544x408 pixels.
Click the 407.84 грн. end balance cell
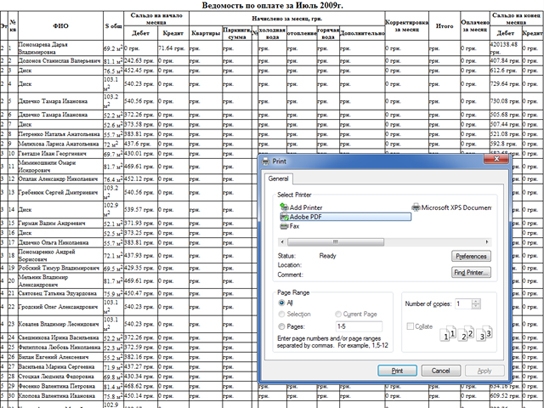point(505,61)
